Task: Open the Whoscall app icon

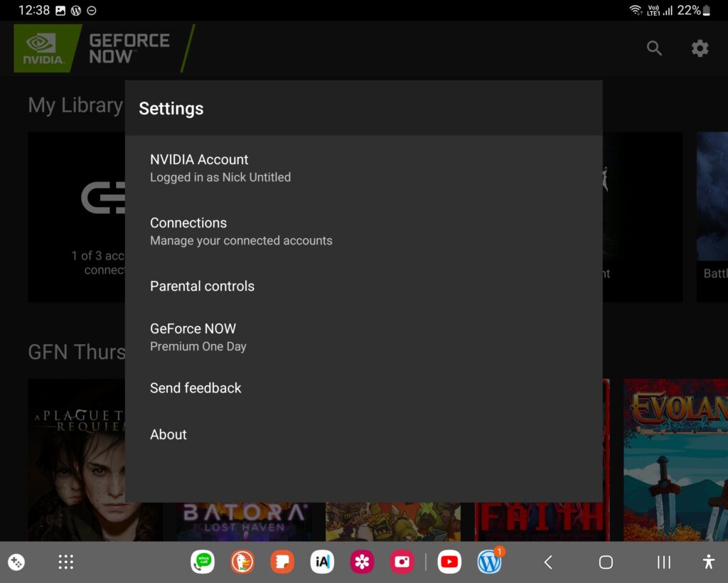Action: point(203,562)
